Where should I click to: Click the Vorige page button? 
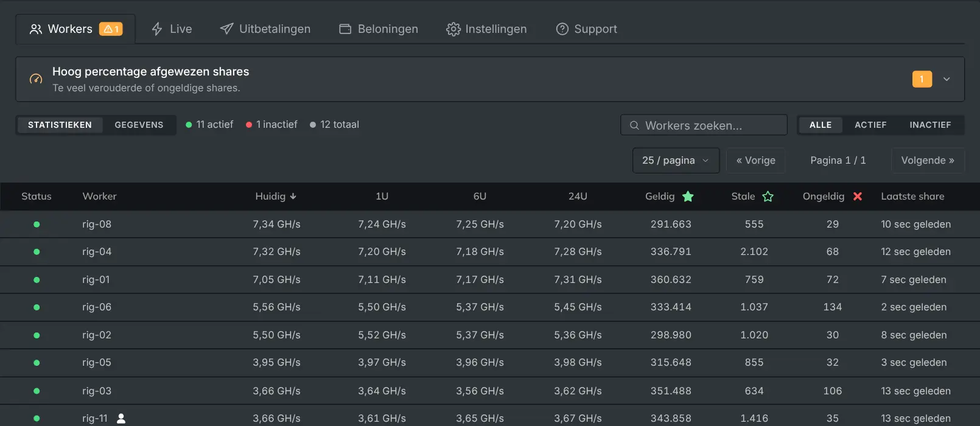point(756,161)
